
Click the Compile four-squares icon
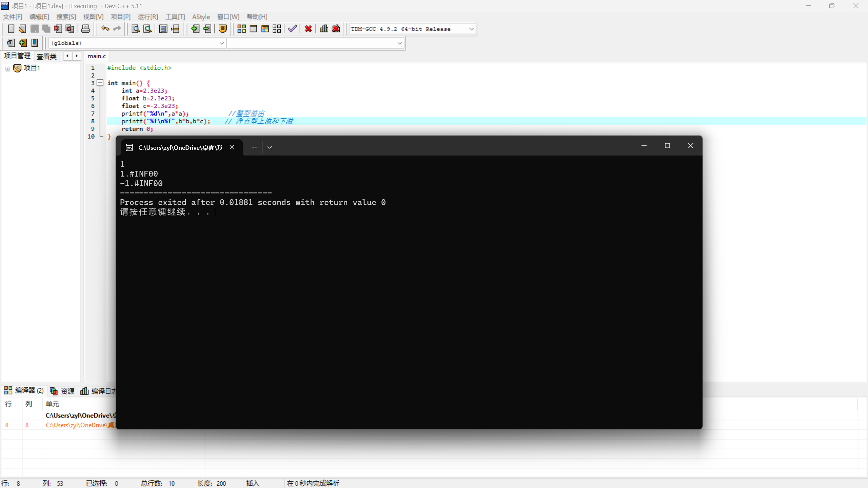click(x=241, y=29)
